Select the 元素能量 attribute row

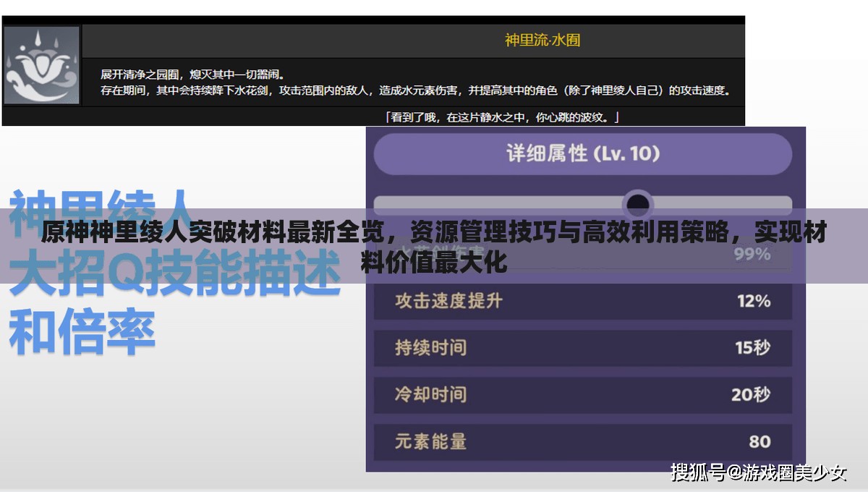coord(579,441)
